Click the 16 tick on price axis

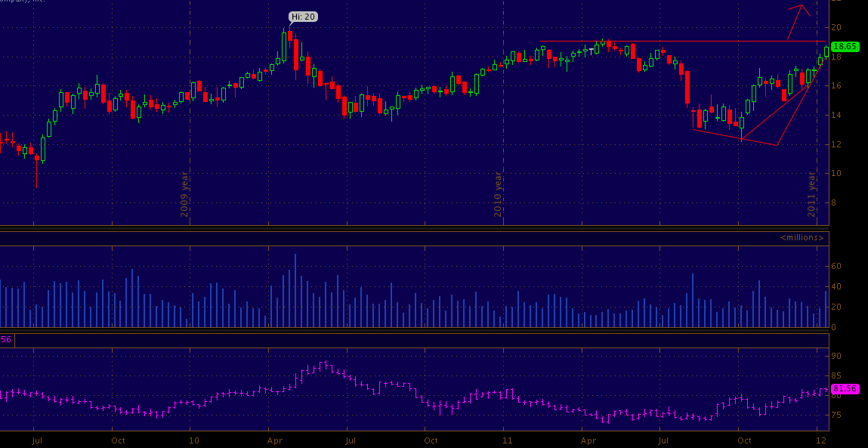click(836, 86)
